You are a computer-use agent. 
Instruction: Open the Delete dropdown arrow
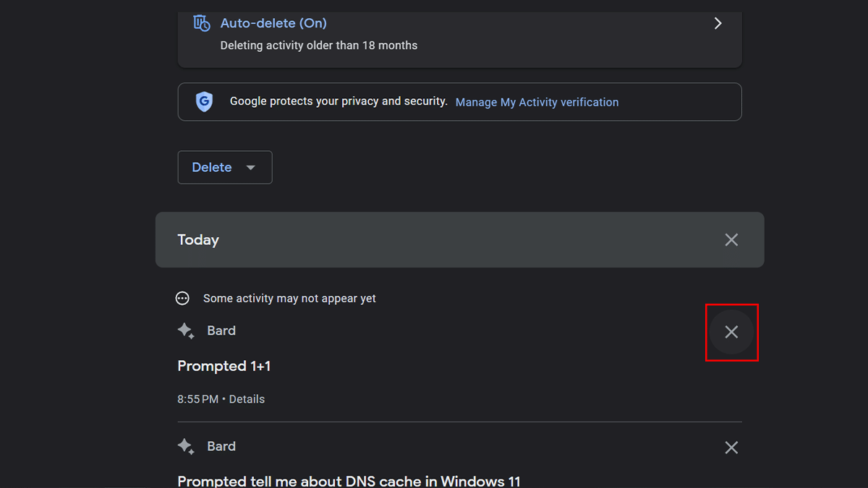coord(251,168)
